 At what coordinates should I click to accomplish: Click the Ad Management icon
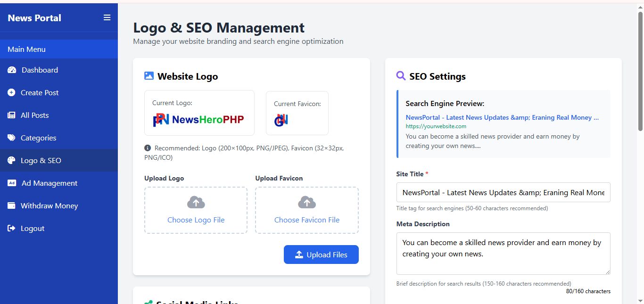(x=12, y=183)
